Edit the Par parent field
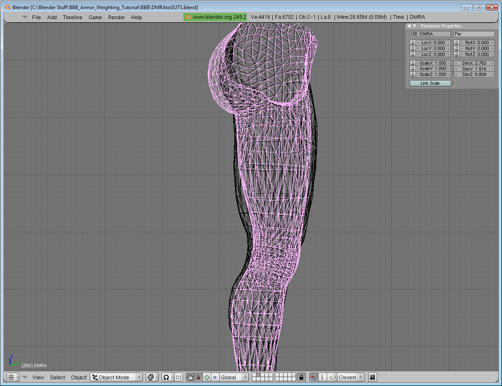Image resolution: width=502 pixels, height=386 pixels. tap(474, 34)
